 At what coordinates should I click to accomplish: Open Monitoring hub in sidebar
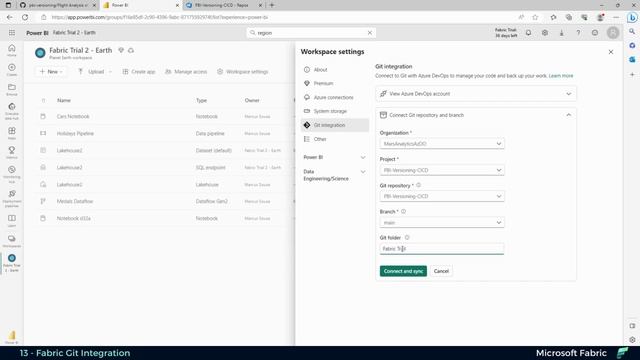click(12, 174)
